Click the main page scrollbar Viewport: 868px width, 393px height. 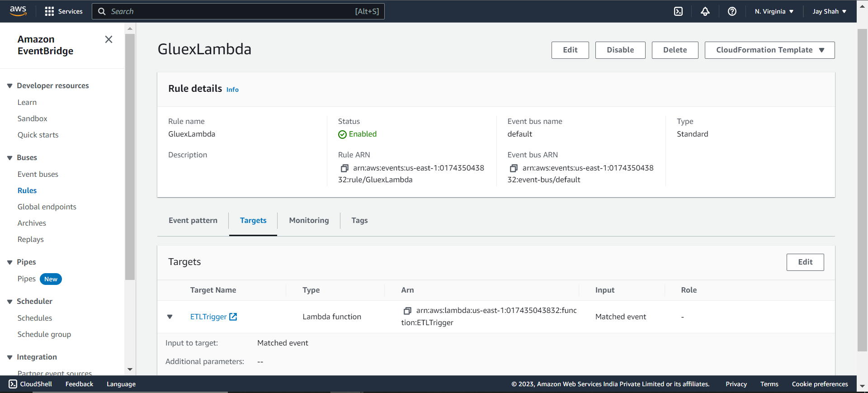(862, 190)
